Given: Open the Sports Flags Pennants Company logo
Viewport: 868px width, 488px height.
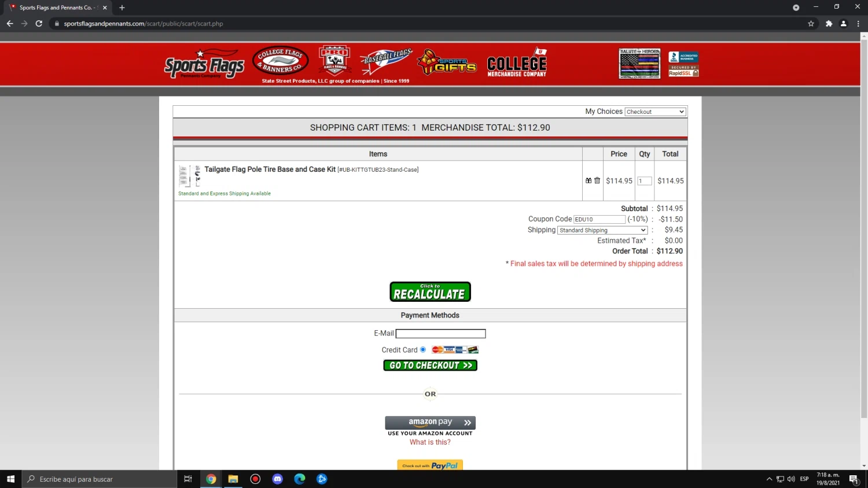Looking at the screenshot, I should pyautogui.click(x=204, y=64).
